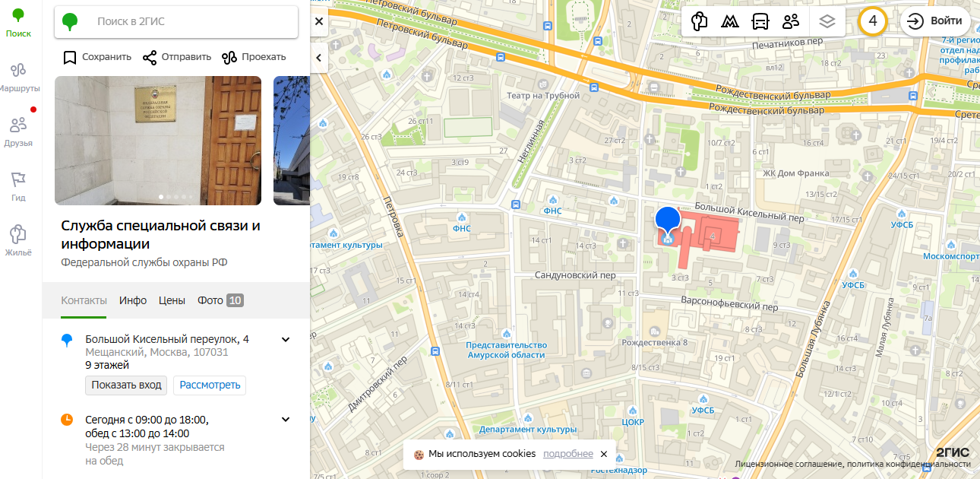Build a route with Проехать
The height and width of the screenshot is (479, 980).
click(229, 57)
